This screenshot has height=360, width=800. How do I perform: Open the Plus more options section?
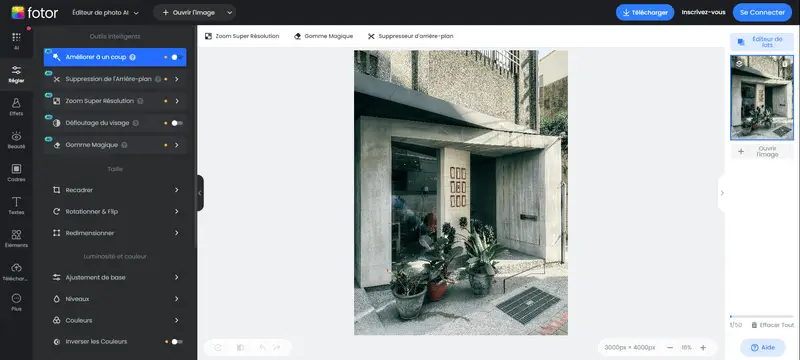16,302
